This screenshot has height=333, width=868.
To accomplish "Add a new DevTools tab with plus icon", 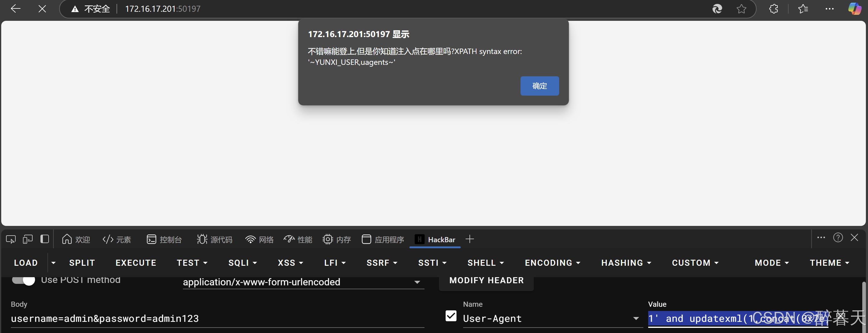I will coord(469,239).
